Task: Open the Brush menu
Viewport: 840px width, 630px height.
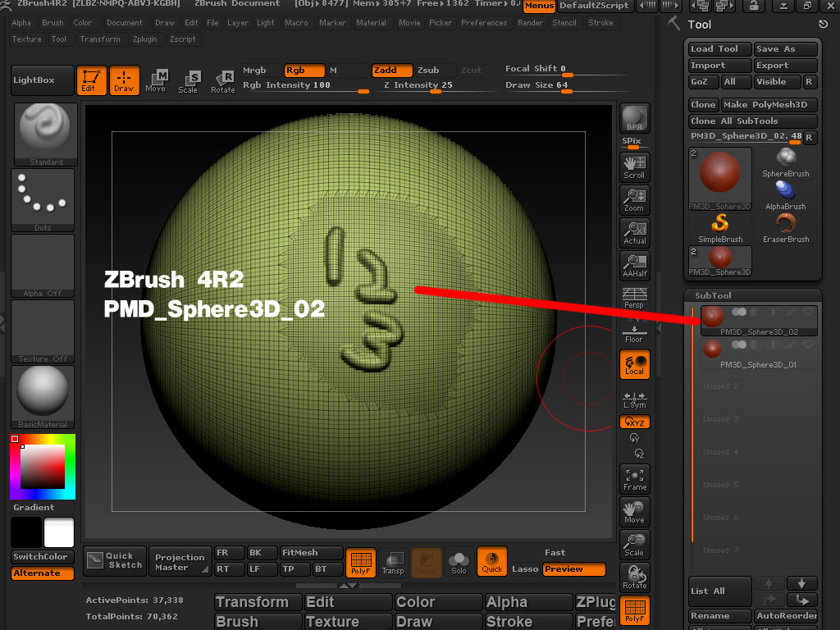Action: pos(52,23)
